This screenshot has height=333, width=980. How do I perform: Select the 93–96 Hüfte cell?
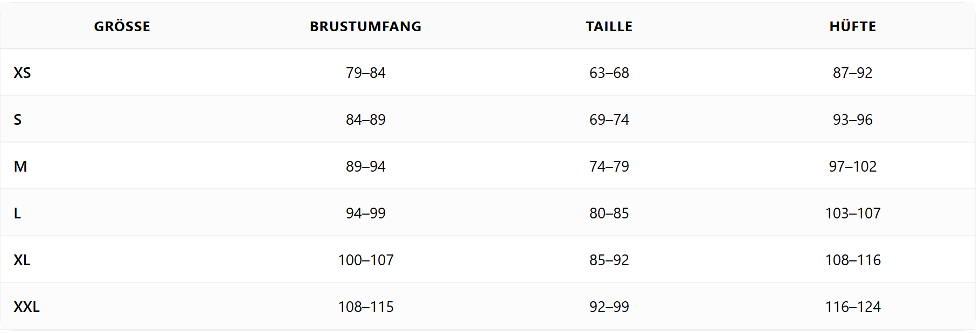(852, 119)
